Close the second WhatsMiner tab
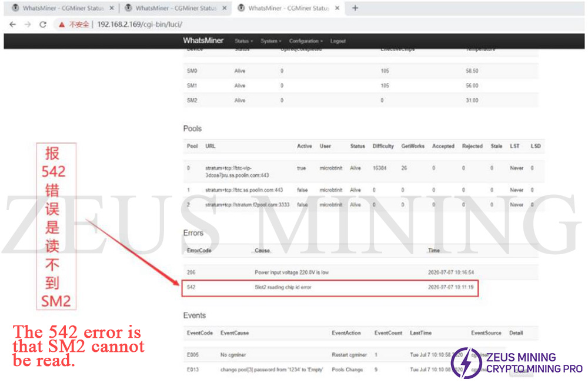Viewport: 588px width, 386px height. 224,8
